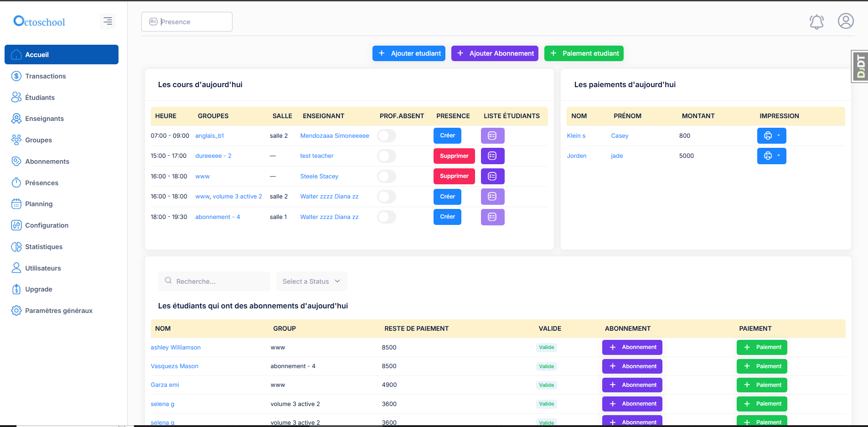Open the user profile avatar icon
Viewport: 868px width, 427px height.
(845, 21)
